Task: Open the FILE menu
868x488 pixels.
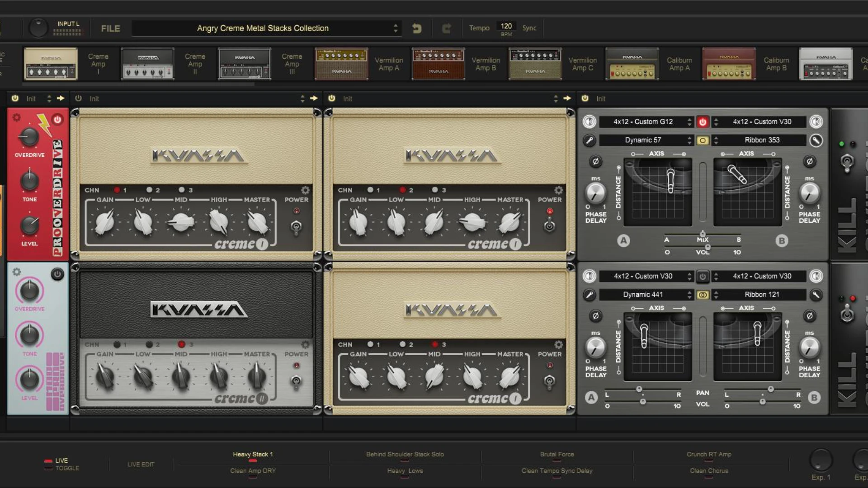Action: click(x=110, y=28)
